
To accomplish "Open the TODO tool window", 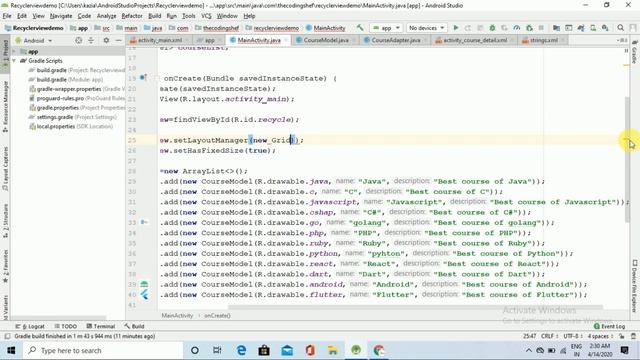I will coord(65,326).
